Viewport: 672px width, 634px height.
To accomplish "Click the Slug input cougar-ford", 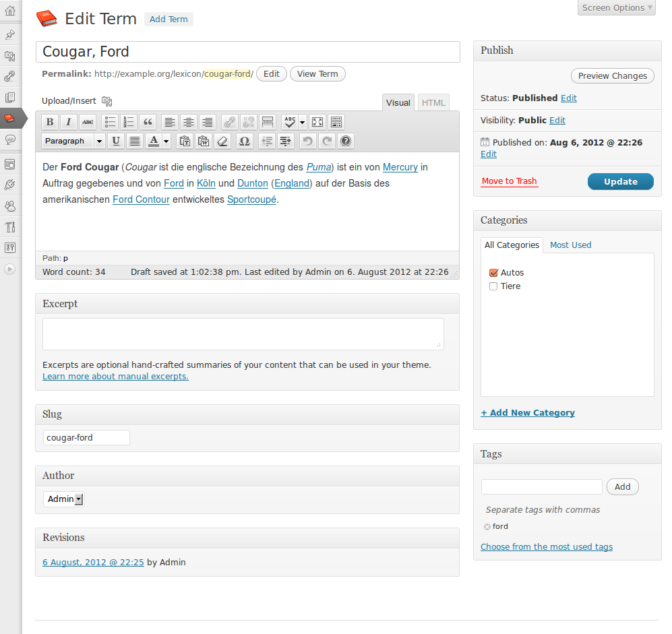I will click(x=86, y=438).
